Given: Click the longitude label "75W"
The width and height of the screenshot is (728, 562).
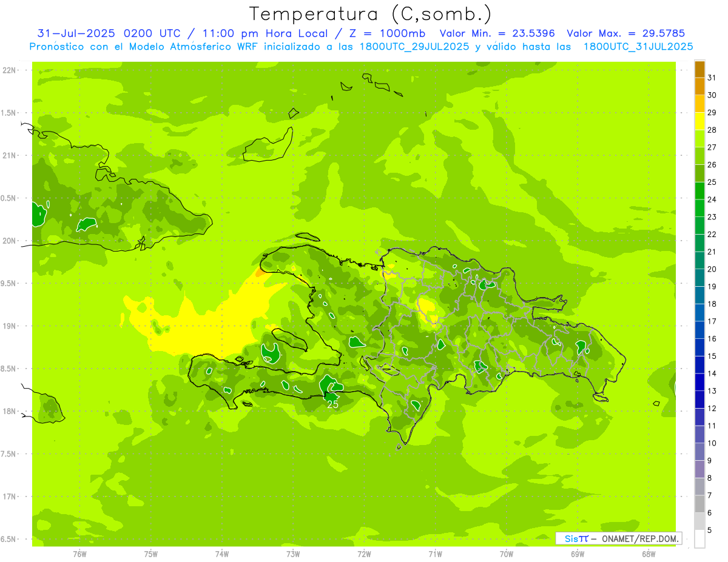Looking at the screenshot, I should (150, 554).
